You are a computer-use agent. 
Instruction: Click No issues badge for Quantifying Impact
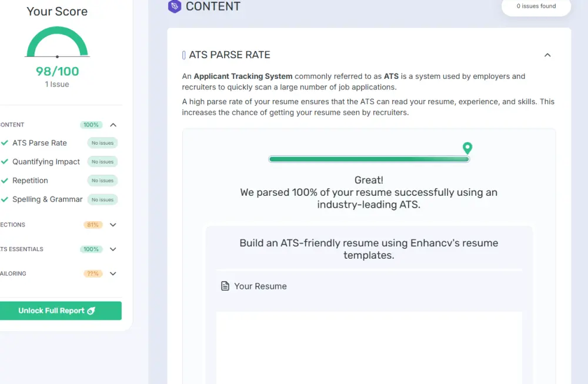tap(102, 162)
